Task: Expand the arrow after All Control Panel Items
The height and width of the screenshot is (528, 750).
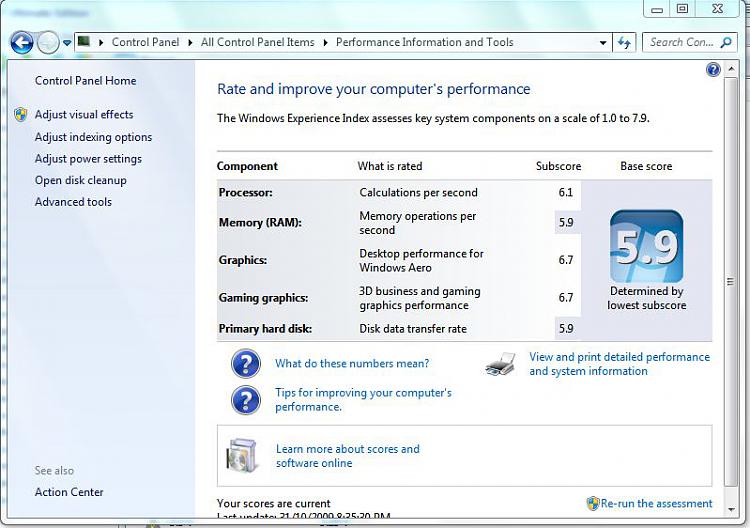Action: [x=325, y=43]
